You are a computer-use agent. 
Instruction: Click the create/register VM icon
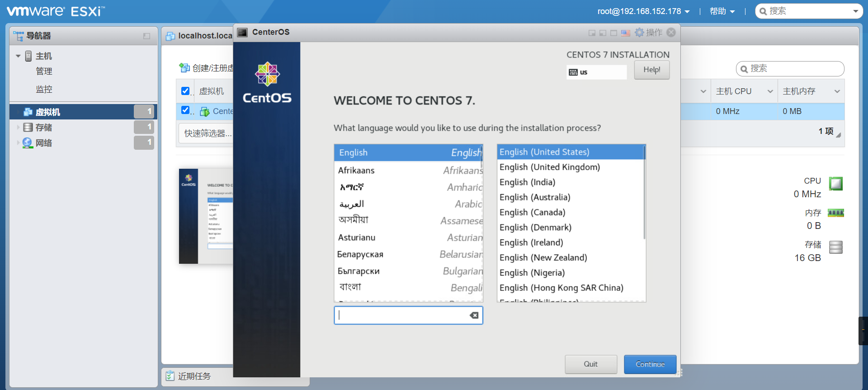pyautogui.click(x=184, y=68)
